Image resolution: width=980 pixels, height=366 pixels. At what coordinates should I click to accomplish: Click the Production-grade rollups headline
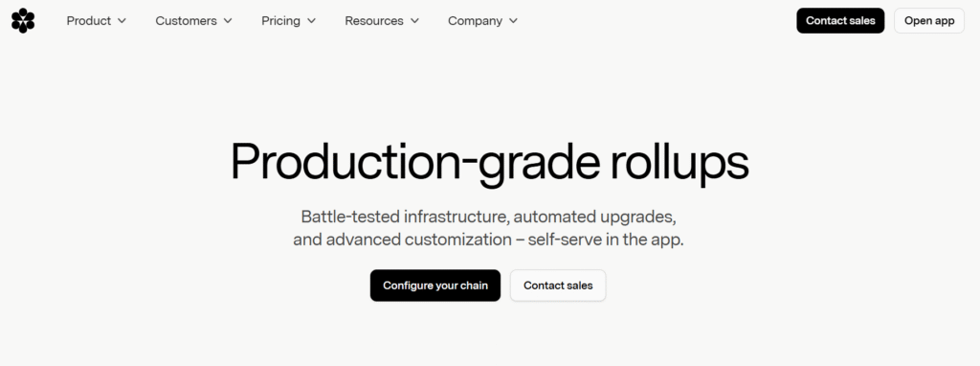pyautogui.click(x=489, y=163)
